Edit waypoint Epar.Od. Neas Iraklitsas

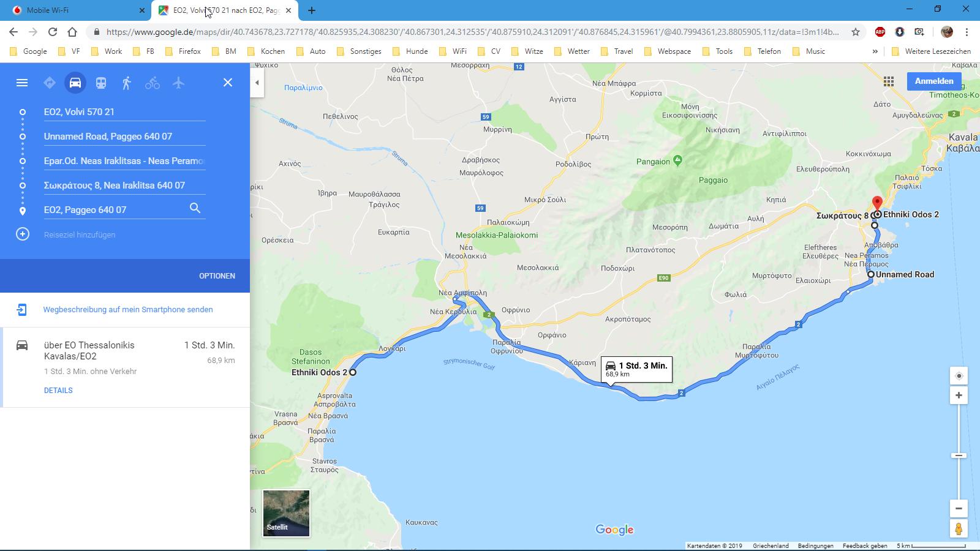[124, 161]
